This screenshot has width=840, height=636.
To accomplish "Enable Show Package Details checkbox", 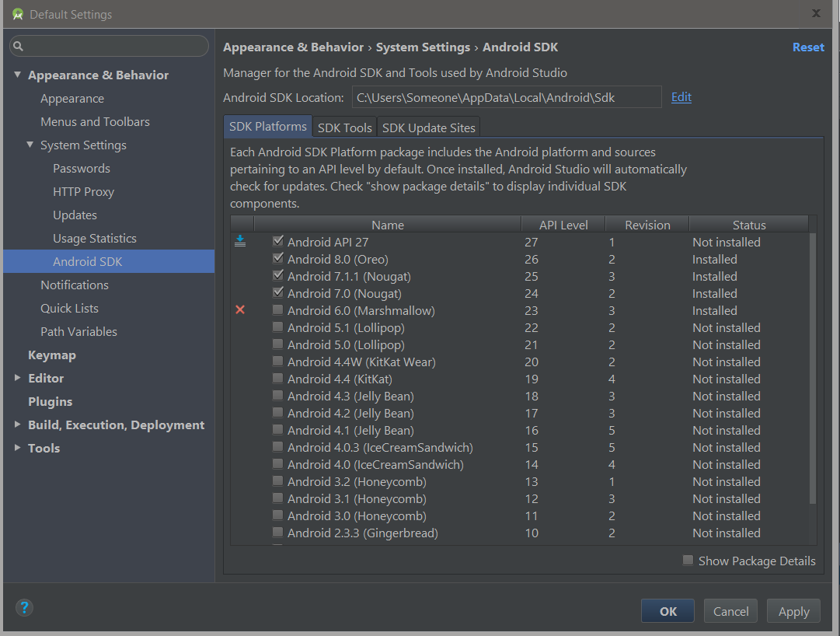I will tap(688, 561).
